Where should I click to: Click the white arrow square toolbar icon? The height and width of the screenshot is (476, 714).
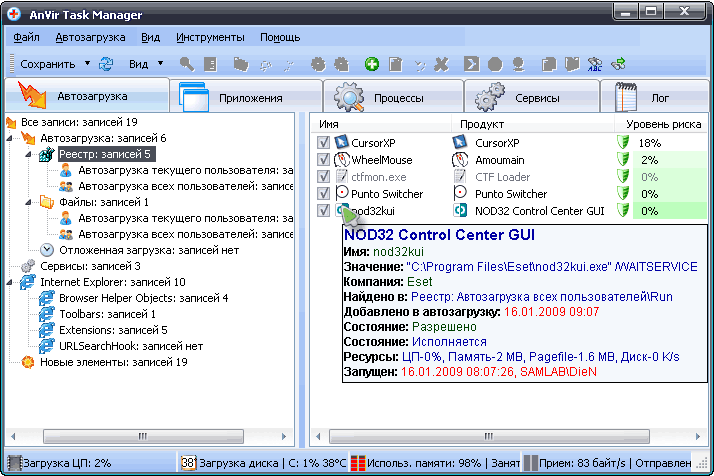point(471,64)
